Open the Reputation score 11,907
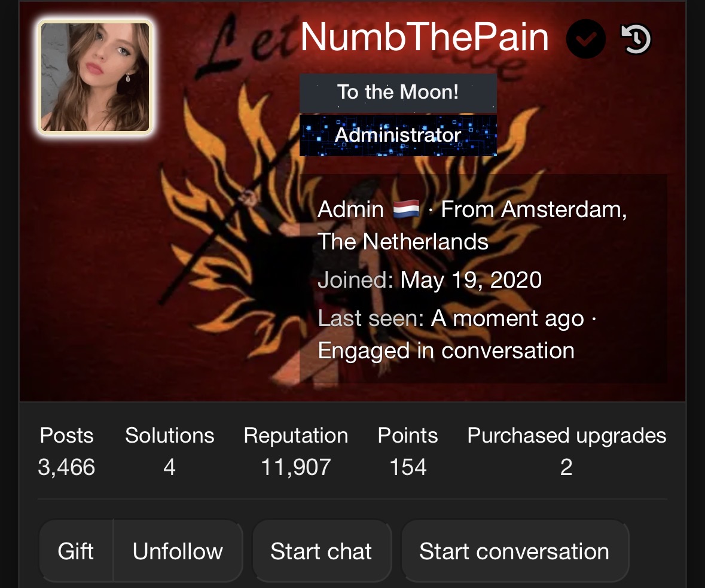 (x=296, y=467)
